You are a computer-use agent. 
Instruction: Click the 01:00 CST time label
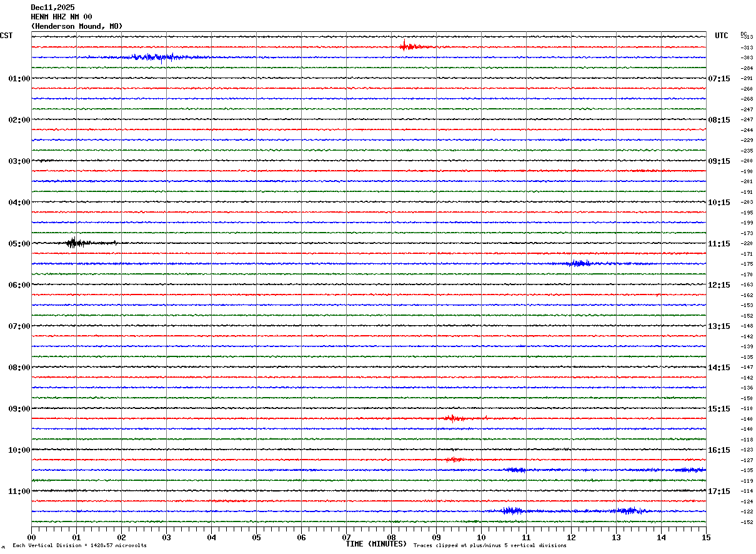(x=19, y=78)
